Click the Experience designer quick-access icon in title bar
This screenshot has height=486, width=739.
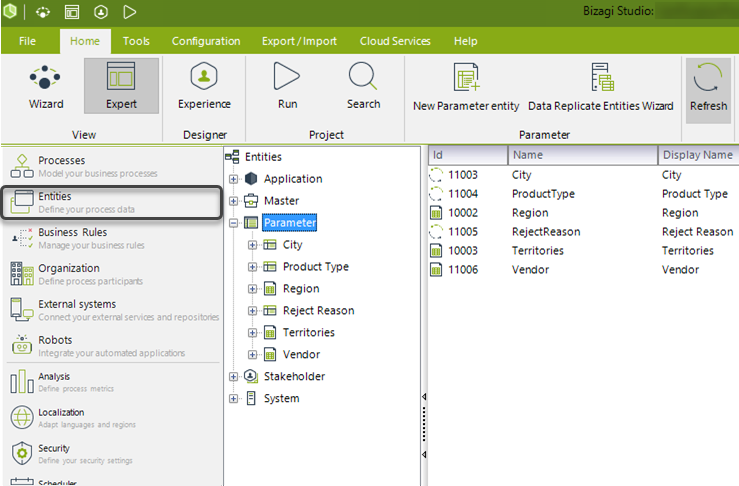tap(101, 12)
